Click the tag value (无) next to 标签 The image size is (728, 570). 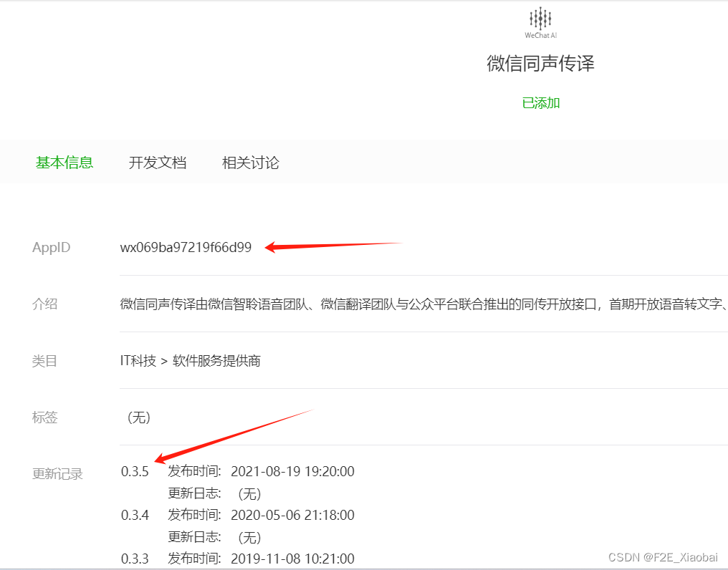(139, 417)
